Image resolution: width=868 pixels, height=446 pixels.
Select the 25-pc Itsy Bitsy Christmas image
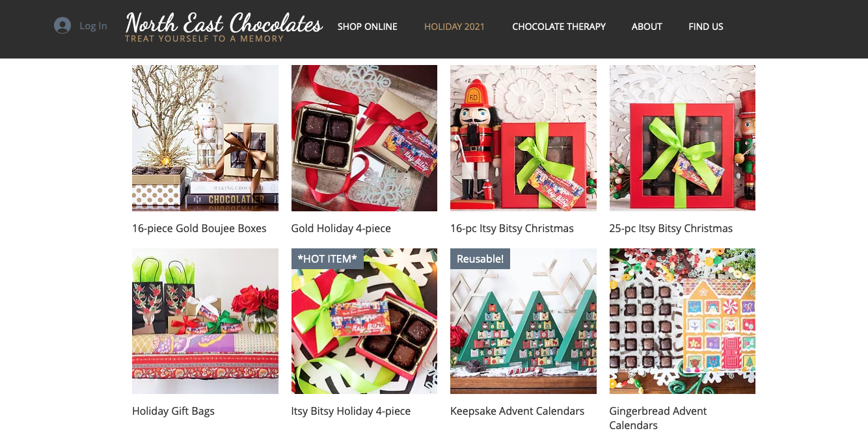(683, 138)
